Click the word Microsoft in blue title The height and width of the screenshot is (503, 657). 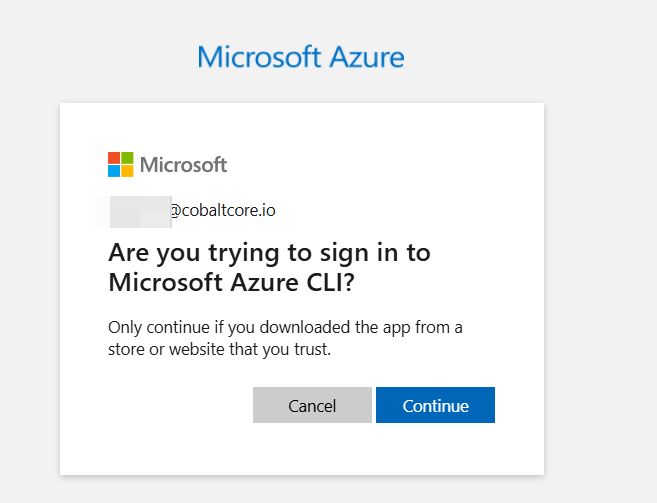pyautogui.click(x=261, y=56)
